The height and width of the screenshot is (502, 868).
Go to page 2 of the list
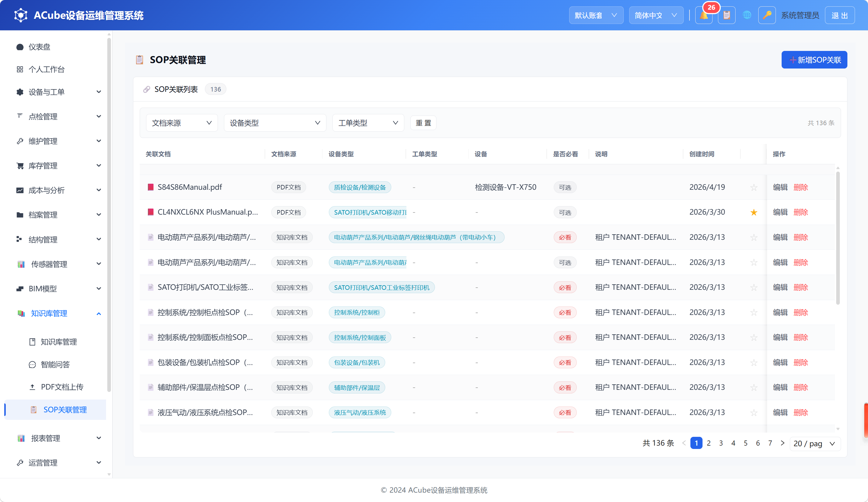pyautogui.click(x=709, y=443)
